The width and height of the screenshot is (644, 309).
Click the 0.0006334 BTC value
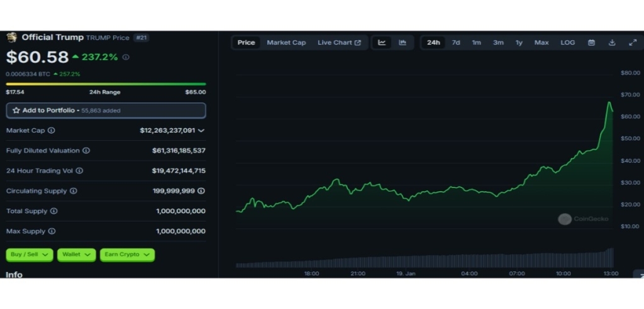click(x=28, y=74)
